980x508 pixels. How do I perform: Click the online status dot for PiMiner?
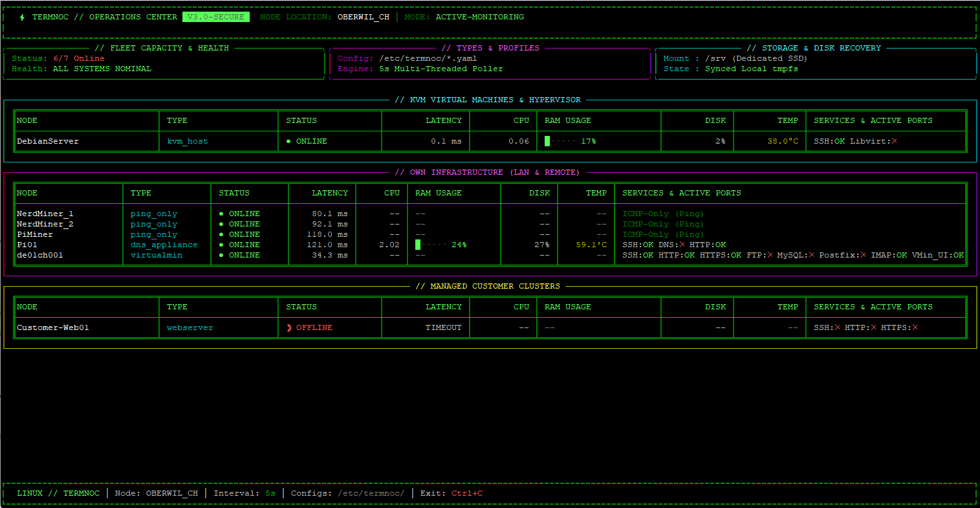tap(221, 234)
